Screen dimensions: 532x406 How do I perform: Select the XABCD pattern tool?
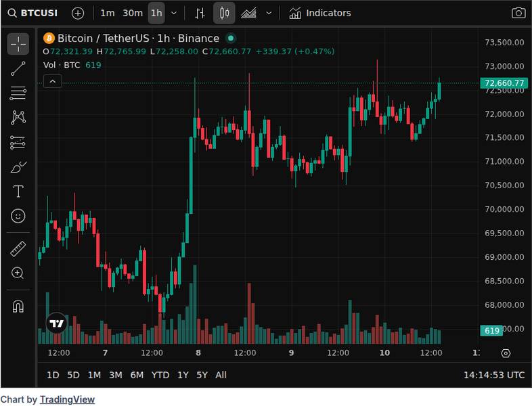coord(18,118)
